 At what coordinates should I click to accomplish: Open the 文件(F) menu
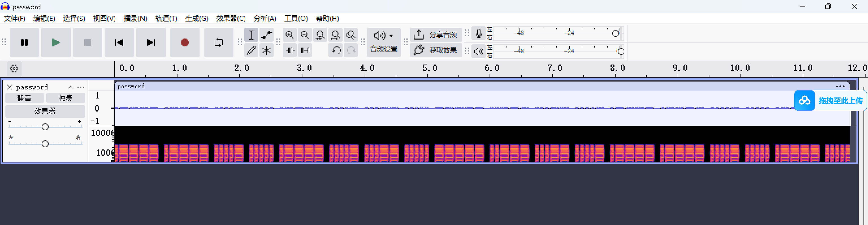coord(14,19)
